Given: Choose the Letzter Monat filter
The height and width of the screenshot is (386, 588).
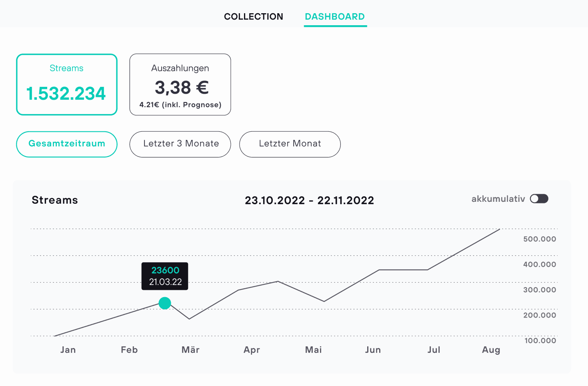Looking at the screenshot, I should click(290, 144).
